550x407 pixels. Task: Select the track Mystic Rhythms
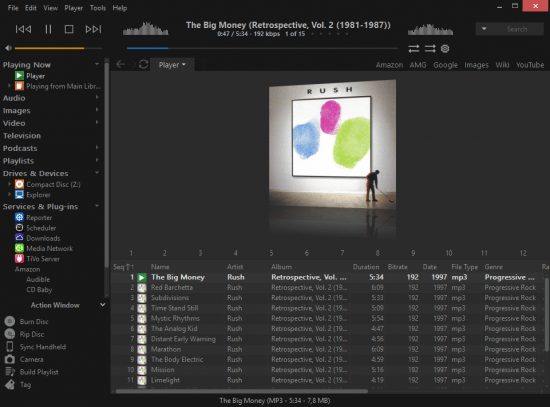[x=175, y=318]
